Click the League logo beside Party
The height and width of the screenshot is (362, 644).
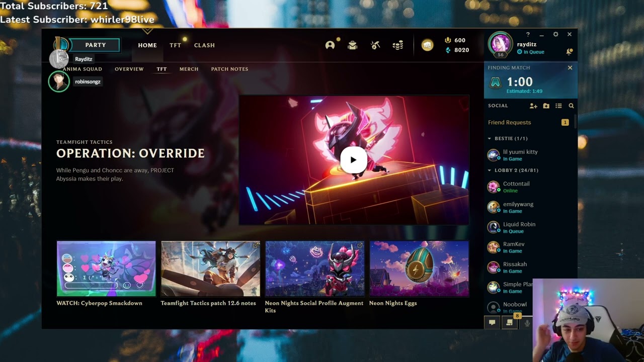click(x=61, y=44)
